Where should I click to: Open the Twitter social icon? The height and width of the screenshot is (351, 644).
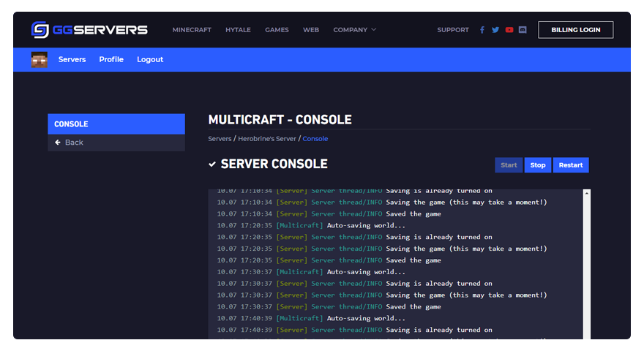[495, 29]
